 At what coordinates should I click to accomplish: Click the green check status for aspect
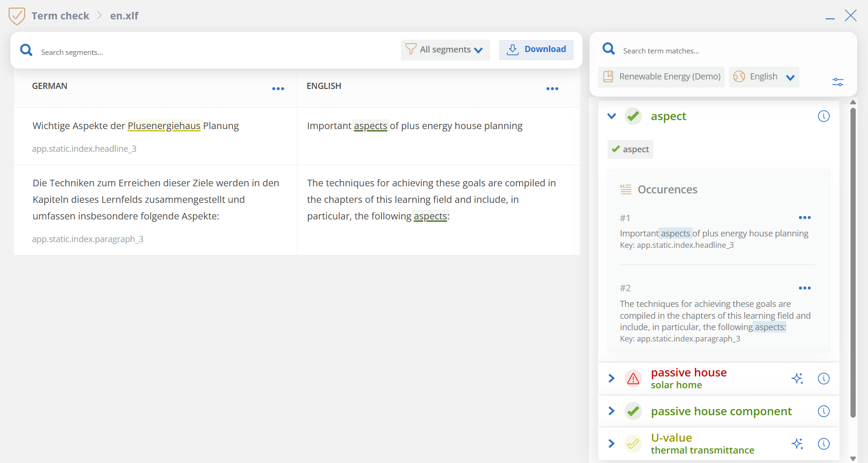[x=633, y=116]
